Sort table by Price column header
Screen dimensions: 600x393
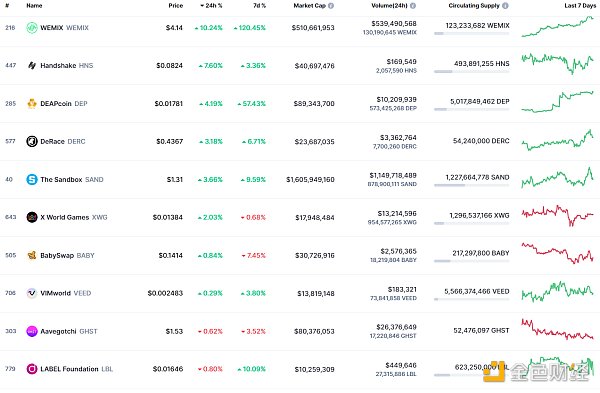coord(176,6)
